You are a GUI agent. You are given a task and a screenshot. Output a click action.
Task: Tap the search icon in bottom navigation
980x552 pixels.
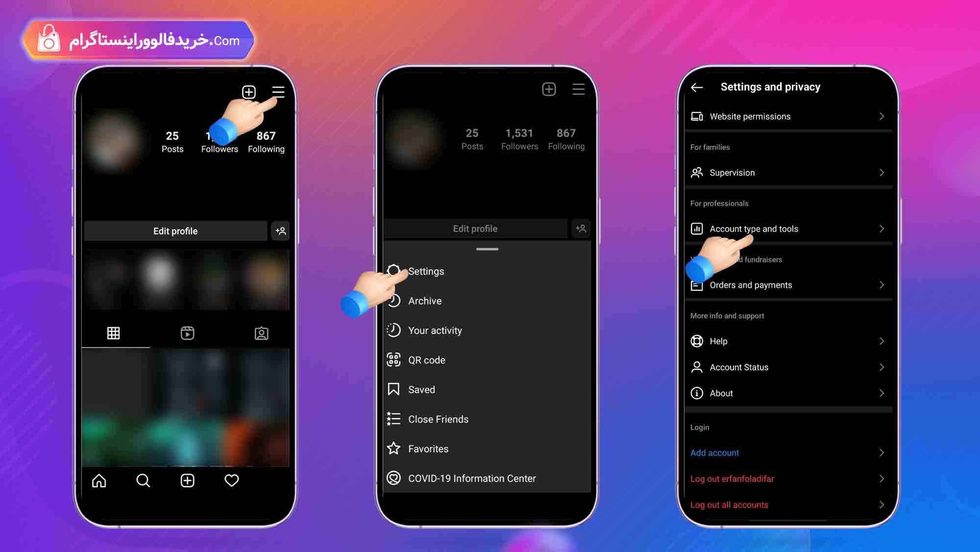point(144,480)
